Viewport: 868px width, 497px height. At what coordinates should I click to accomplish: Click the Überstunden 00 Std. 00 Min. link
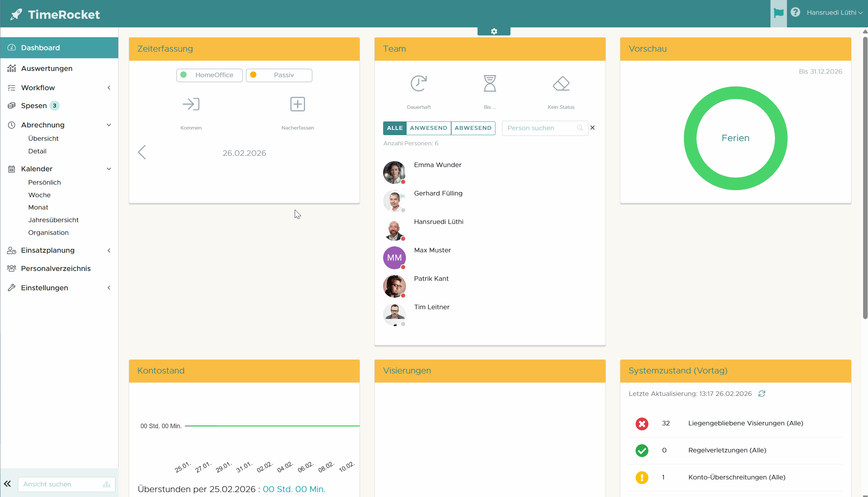pyautogui.click(x=294, y=489)
